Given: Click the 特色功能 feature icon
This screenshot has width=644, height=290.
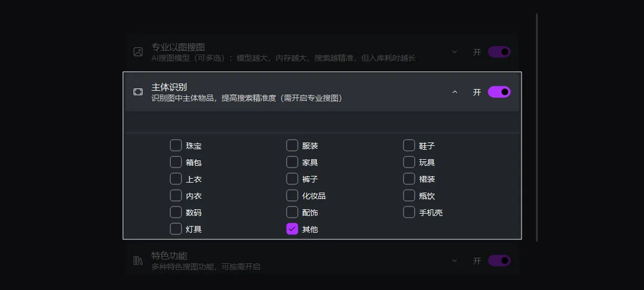Looking at the screenshot, I should tap(138, 260).
